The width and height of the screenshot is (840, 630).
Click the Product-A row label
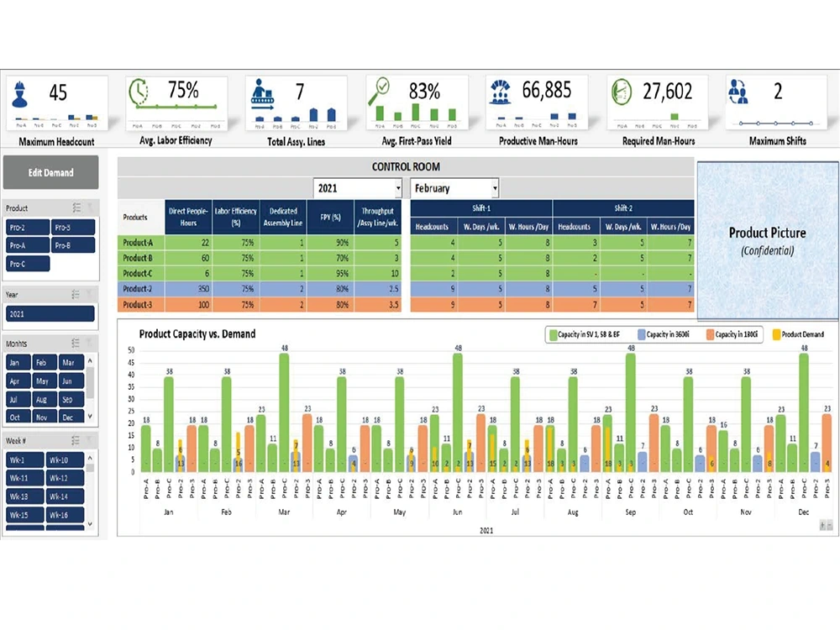[138, 242]
